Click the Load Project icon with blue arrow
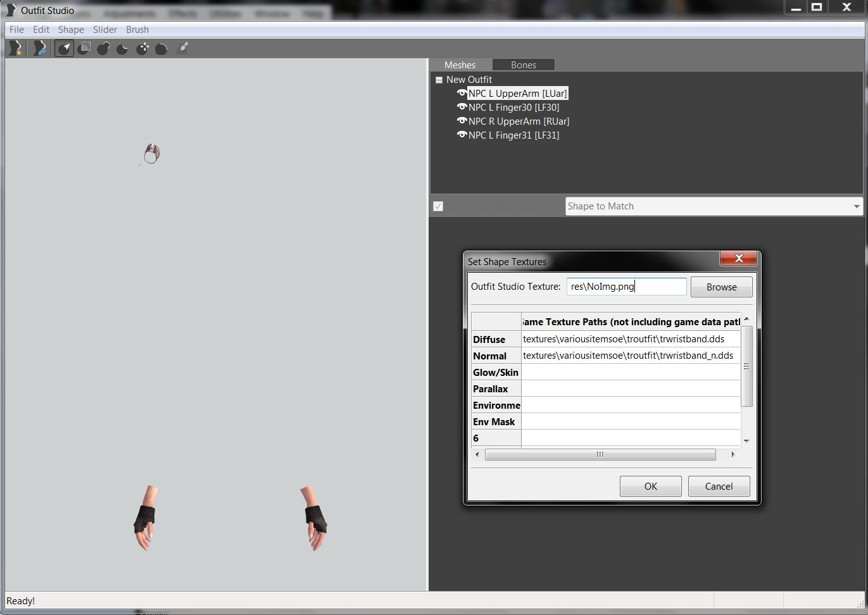The width and height of the screenshot is (868, 615). [40, 48]
